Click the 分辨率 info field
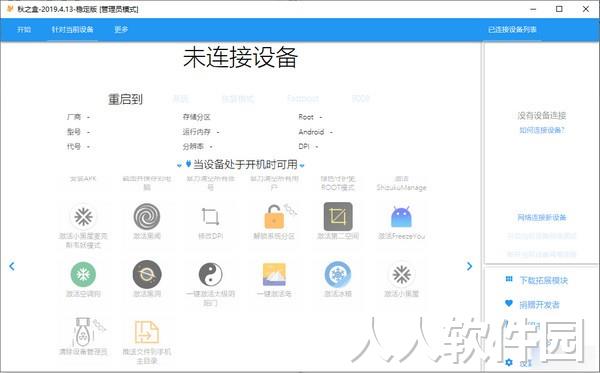This screenshot has height=373, width=600. (197, 147)
